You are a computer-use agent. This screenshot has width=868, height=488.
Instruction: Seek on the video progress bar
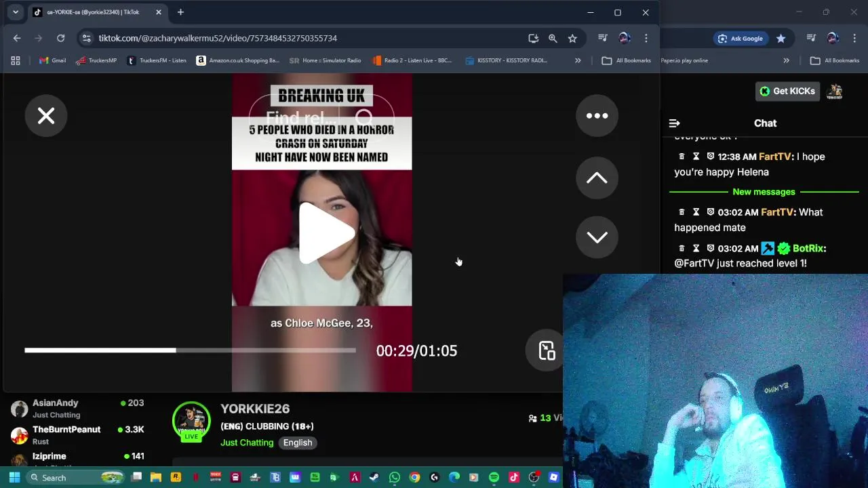point(190,350)
